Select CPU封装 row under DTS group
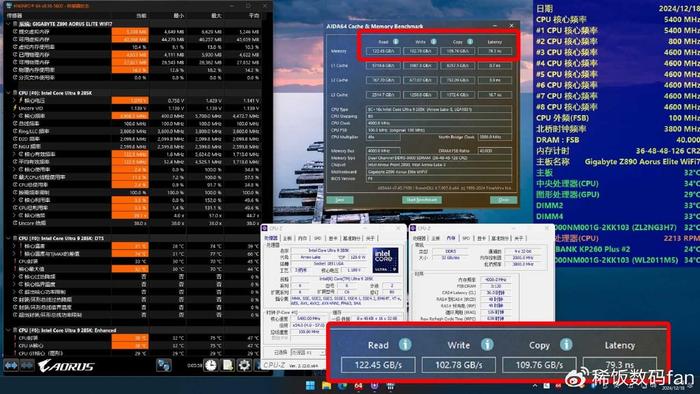The image size is (700, 394). tap(133, 261)
